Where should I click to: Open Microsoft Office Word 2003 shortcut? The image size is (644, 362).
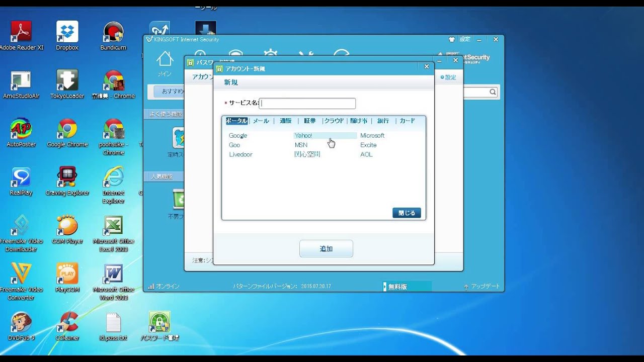click(113, 281)
